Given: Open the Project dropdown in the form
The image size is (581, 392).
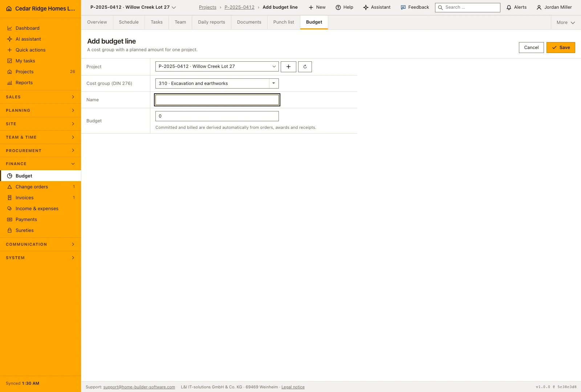Looking at the screenshot, I should click(217, 66).
